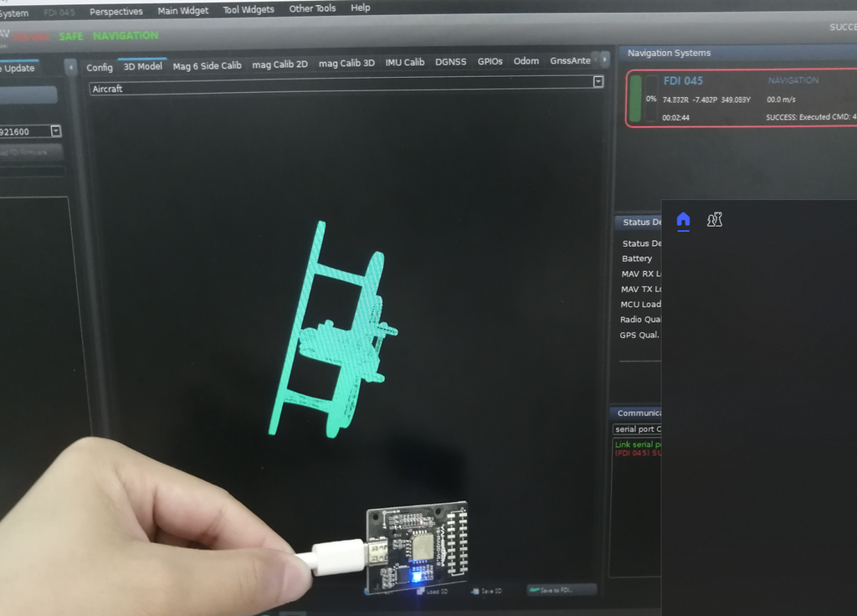
Task: Switch to the mag Calib 3D tab
Action: tap(346, 63)
